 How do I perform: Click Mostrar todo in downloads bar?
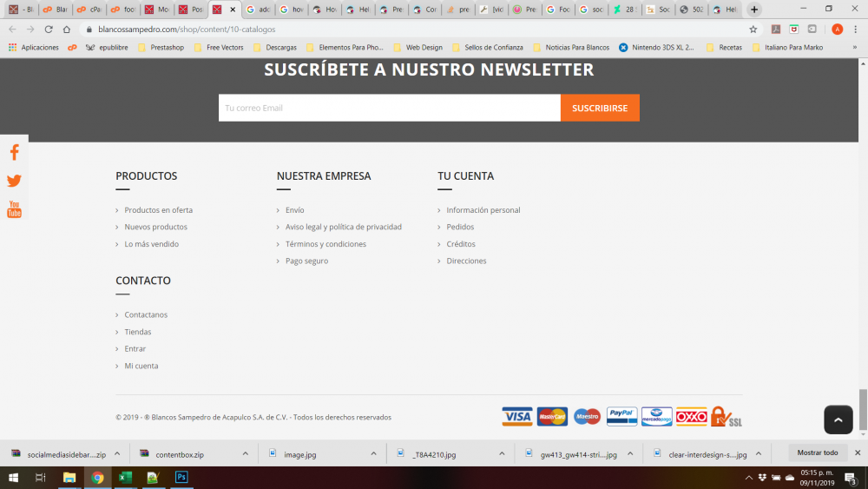point(818,453)
